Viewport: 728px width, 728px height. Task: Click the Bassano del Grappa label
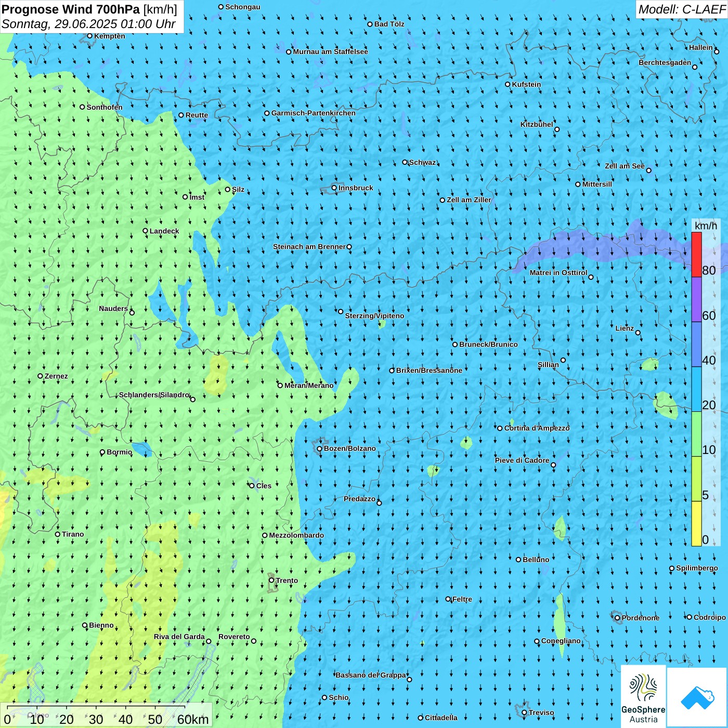click(371, 675)
